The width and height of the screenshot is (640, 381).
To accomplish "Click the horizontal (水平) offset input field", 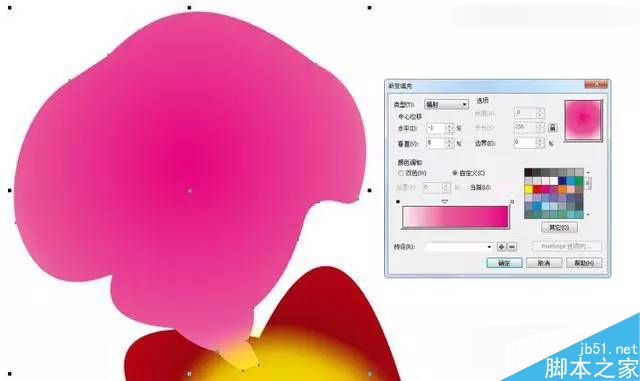I will tap(436, 128).
